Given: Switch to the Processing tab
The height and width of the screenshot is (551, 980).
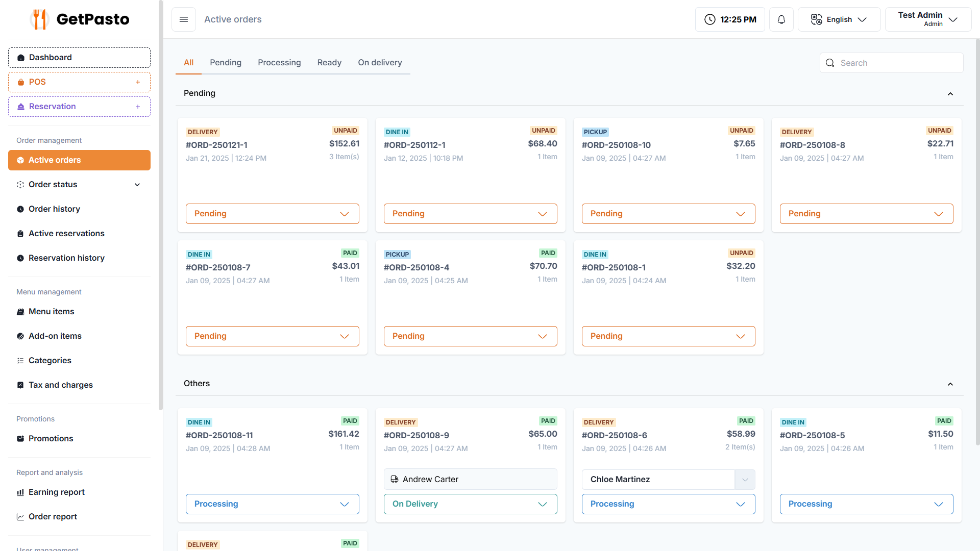Looking at the screenshot, I should (279, 62).
